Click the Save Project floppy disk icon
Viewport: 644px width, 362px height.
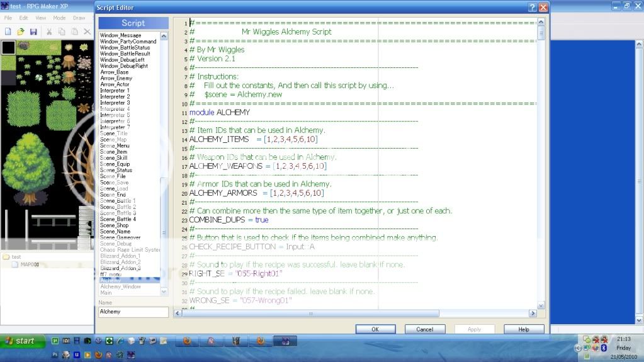(33, 31)
